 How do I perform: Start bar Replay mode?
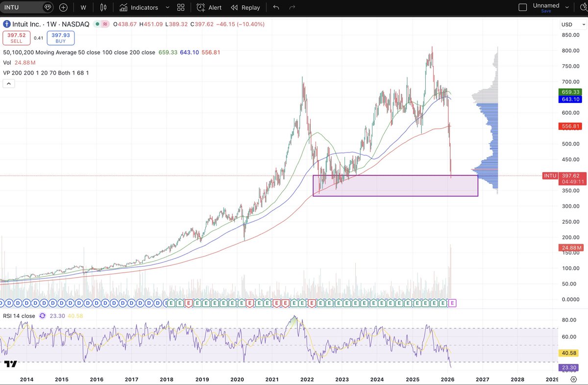[245, 7]
